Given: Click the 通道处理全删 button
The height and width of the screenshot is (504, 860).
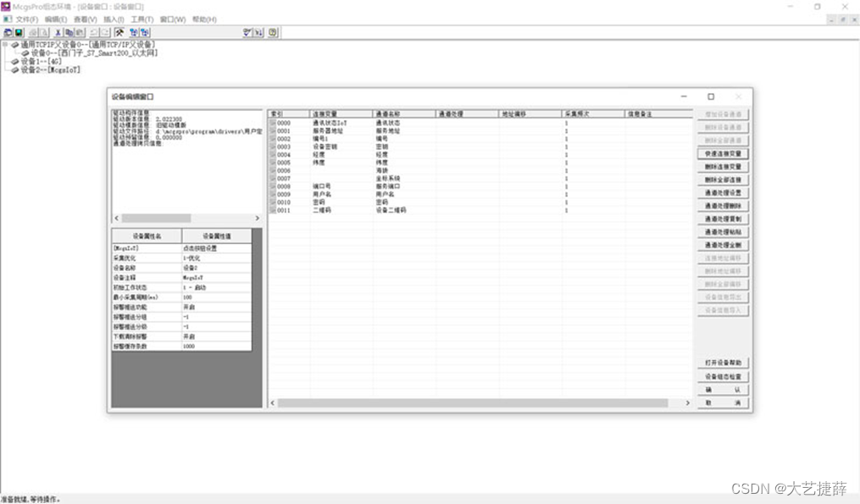Looking at the screenshot, I should pos(723,245).
